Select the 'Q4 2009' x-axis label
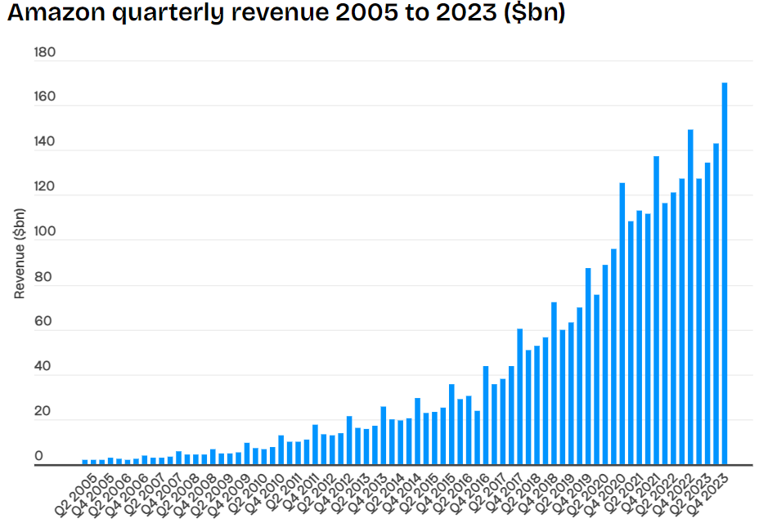Viewport: 759px width, 532px height. coord(230,496)
